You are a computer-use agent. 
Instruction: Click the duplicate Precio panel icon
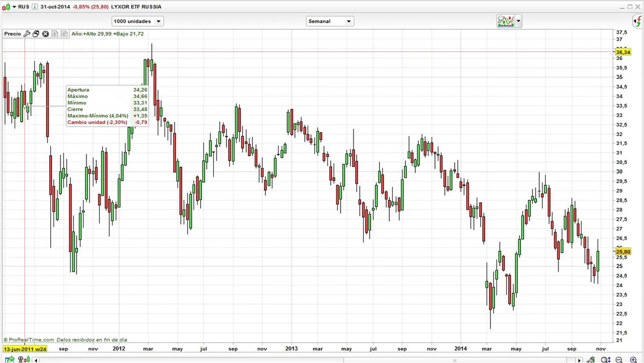36,34
